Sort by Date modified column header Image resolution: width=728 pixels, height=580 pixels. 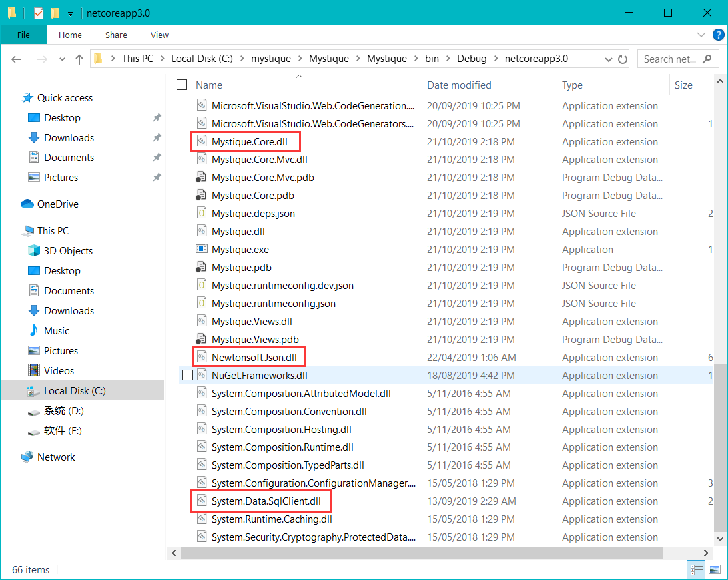460,85
